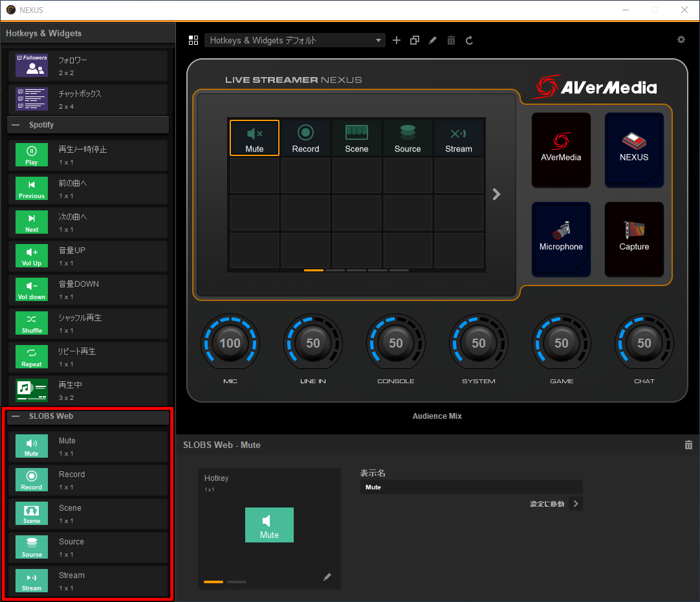
Task: Select the Source hotkey on the NEXUS screen
Action: 408,137
